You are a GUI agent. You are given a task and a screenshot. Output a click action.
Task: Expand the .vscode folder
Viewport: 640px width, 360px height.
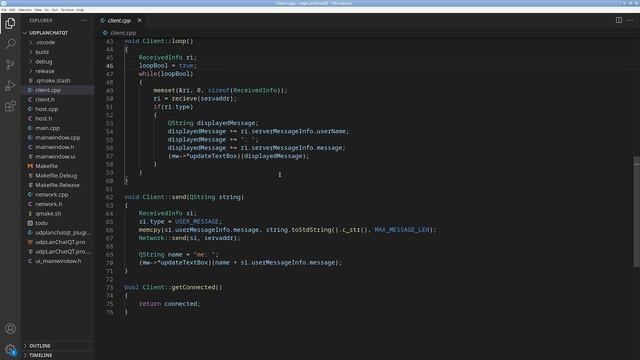click(x=58, y=42)
